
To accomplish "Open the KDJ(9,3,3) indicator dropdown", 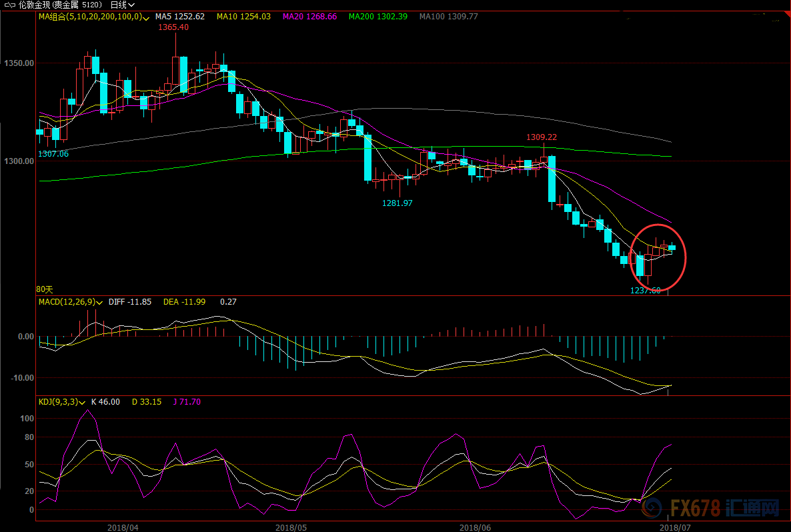I will coord(82,402).
